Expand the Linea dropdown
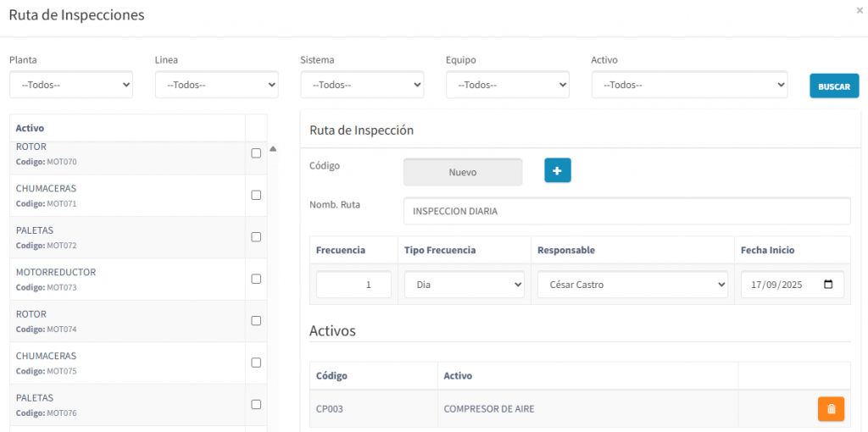 pyautogui.click(x=216, y=85)
